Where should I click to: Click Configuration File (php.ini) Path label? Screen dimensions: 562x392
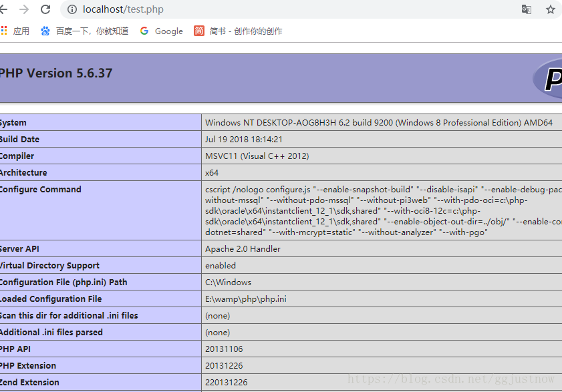[63, 282]
